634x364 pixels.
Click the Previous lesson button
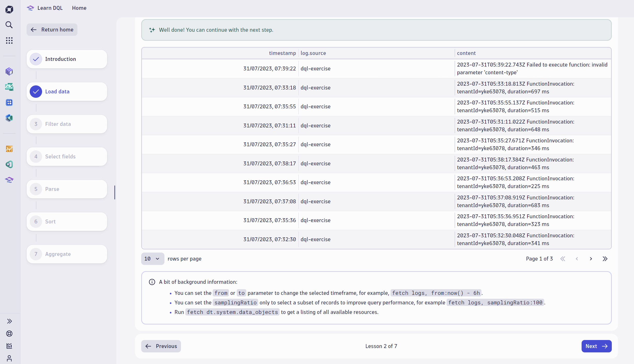[x=161, y=346]
